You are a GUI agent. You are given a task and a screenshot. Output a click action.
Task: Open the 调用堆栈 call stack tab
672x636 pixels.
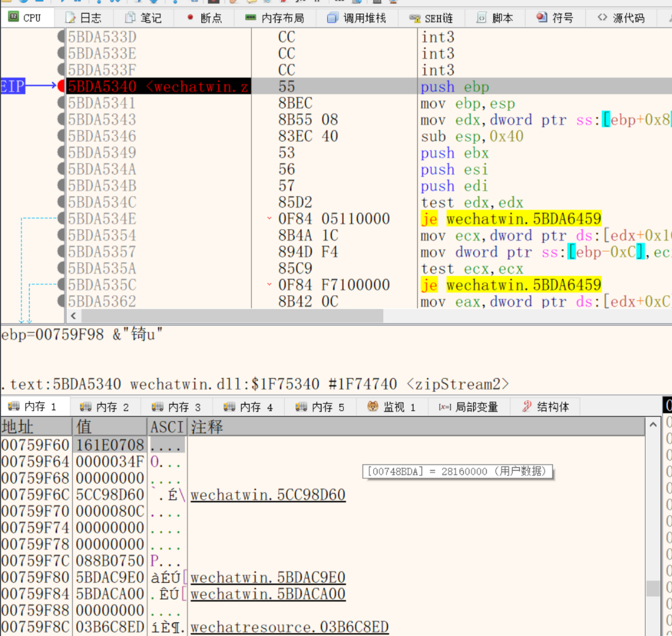tap(357, 18)
